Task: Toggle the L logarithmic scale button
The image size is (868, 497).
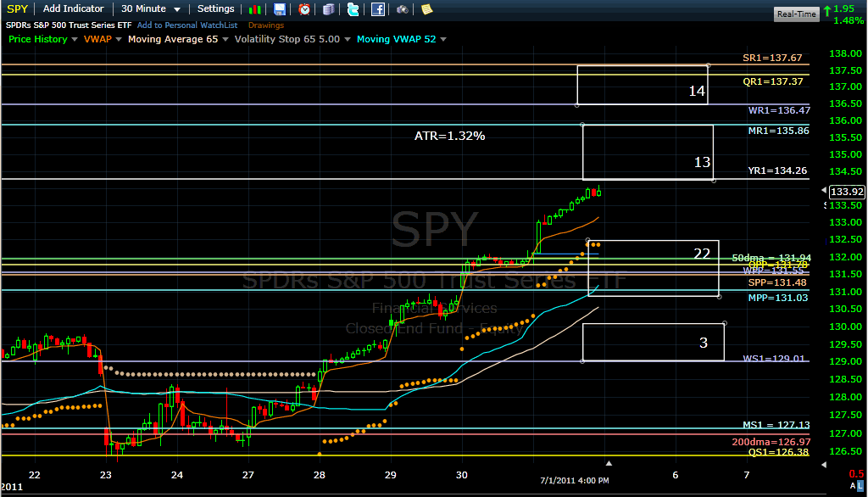Action: pyautogui.click(x=860, y=486)
